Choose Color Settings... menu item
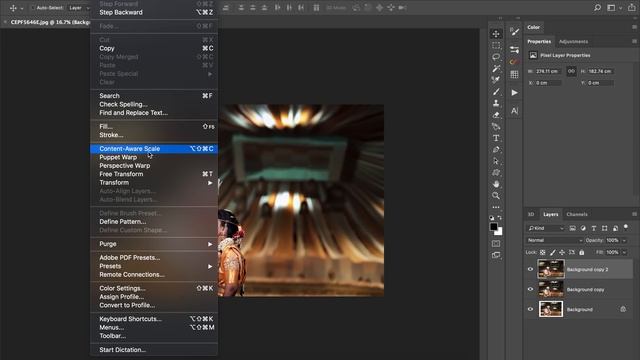The height and width of the screenshot is (360, 640). coord(154,288)
